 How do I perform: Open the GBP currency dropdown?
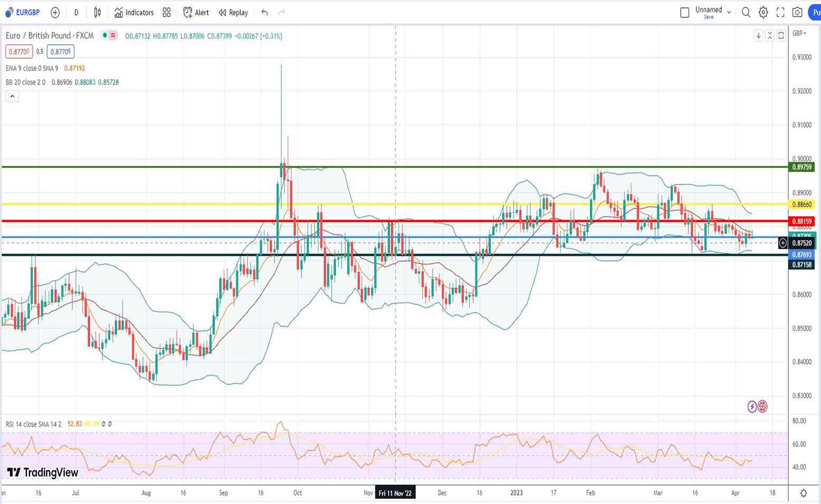coord(799,33)
